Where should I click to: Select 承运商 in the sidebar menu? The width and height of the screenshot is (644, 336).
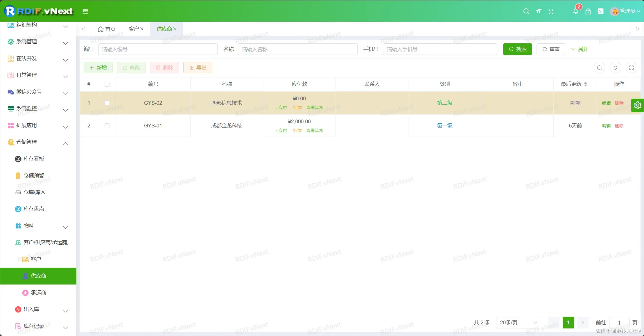coord(38,293)
